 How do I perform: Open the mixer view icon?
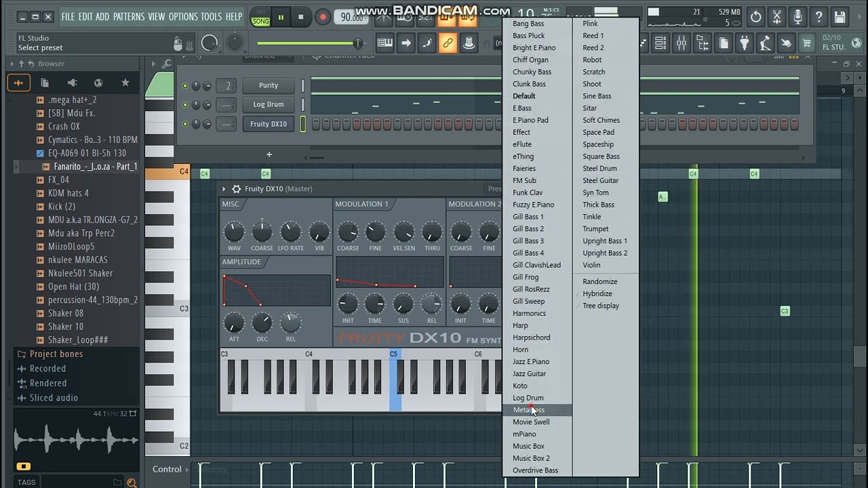(681, 43)
